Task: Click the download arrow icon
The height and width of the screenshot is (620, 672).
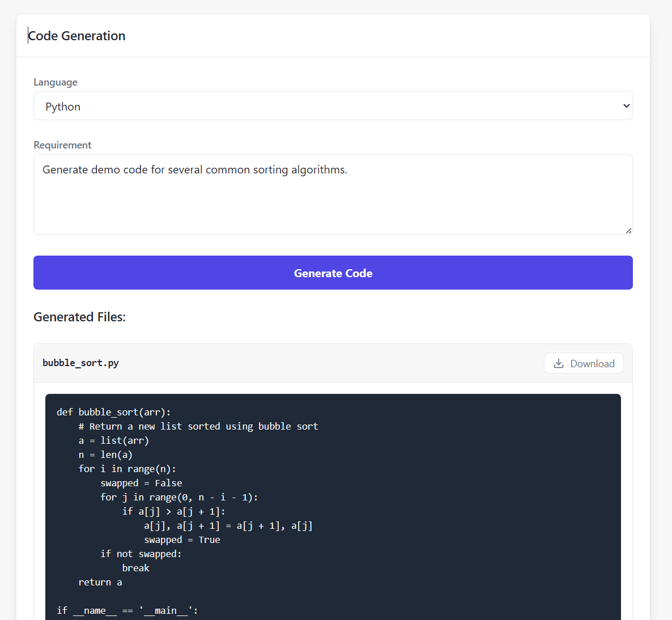Action: (559, 363)
